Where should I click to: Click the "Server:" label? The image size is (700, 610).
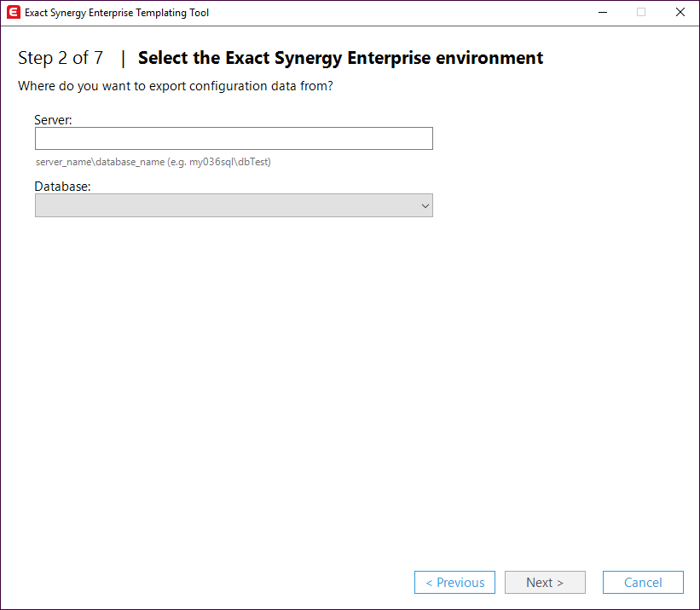tap(53, 119)
